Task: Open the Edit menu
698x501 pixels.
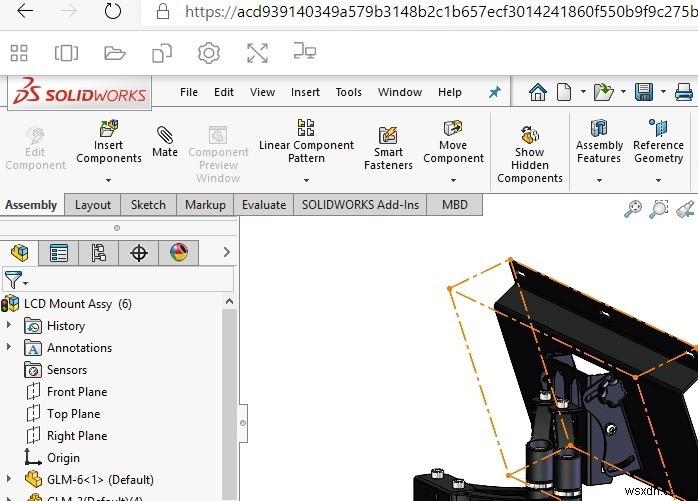Action: coord(223,92)
